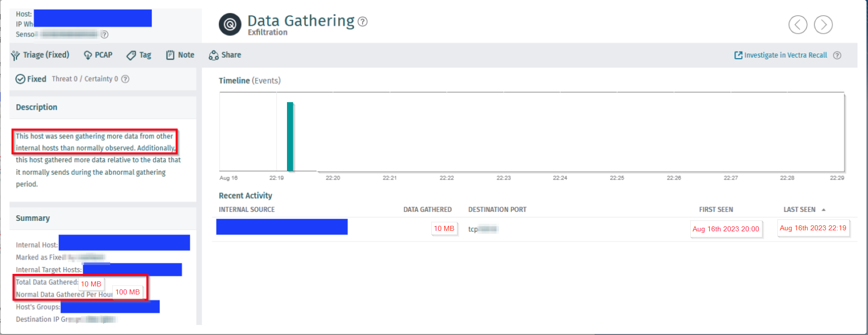Select the 10 MB data gathered cell
The height and width of the screenshot is (335, 868).
444,228
